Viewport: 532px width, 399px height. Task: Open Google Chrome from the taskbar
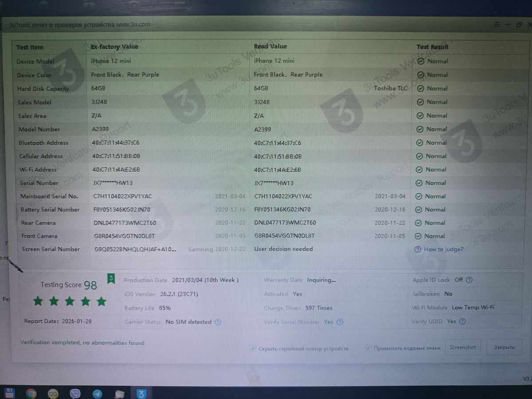click(31, 393)
